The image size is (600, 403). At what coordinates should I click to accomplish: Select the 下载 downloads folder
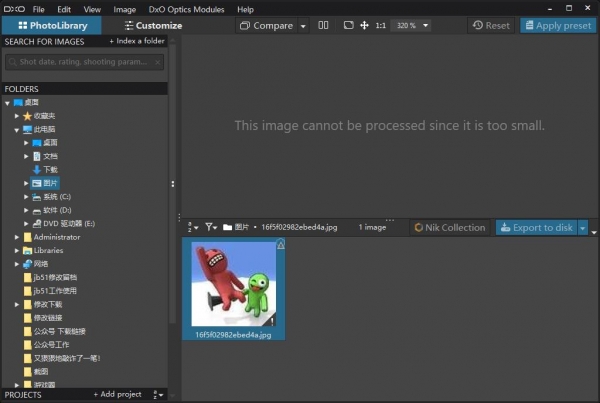(45, 170)
